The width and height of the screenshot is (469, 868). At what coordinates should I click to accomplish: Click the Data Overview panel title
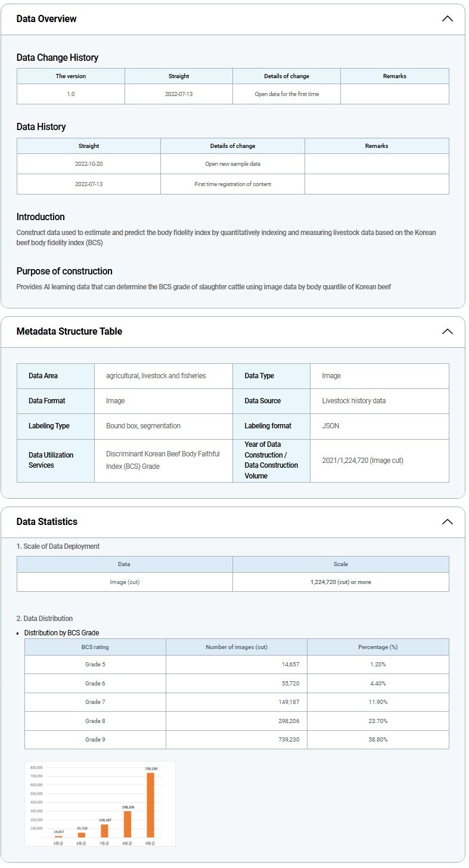pos(46,18)
